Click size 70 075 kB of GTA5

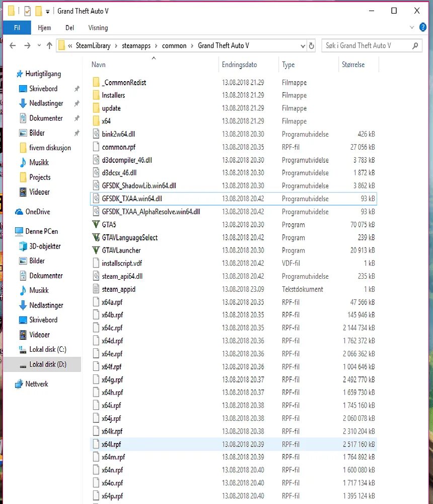click(x=363, y=224)
